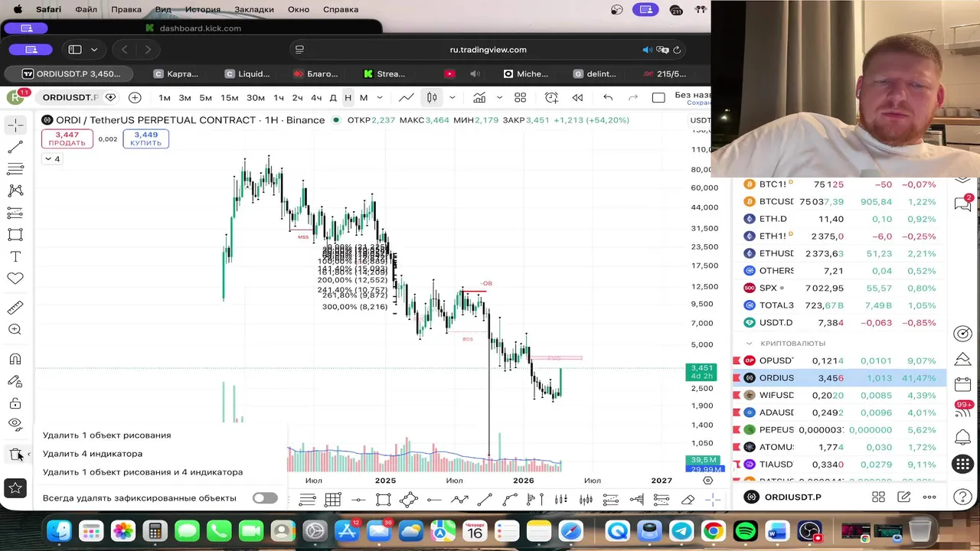Select the trend line drawing tool
980x551 pixels.
15,147
